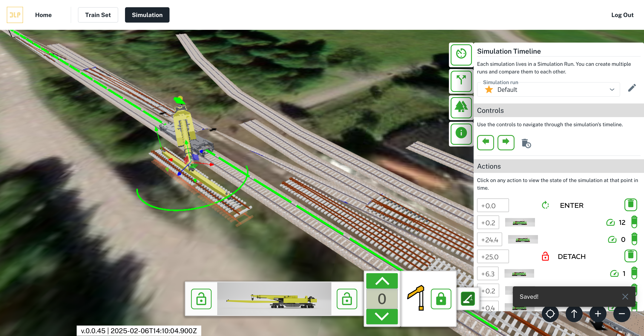This screenshot has height=336, width=644.
Task: Edit the simulation run with pencil icon
Action: point(632,88)
